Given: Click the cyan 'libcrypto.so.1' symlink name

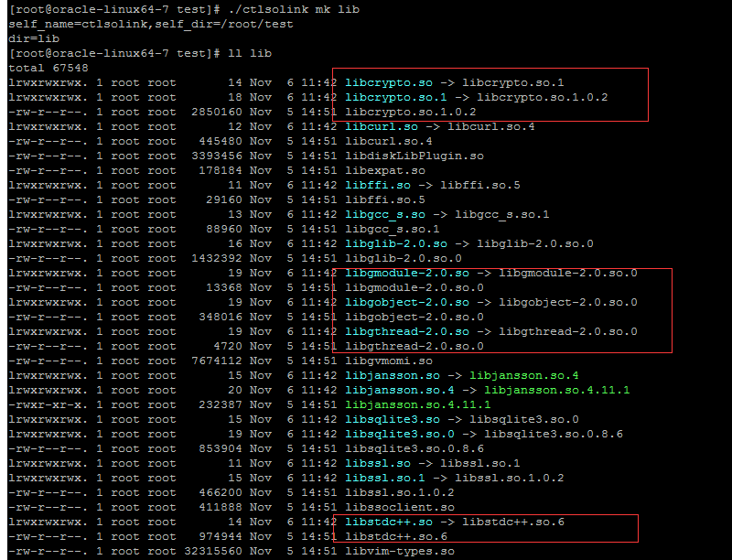Looking at the screenshot, I should tap(396, 98).
